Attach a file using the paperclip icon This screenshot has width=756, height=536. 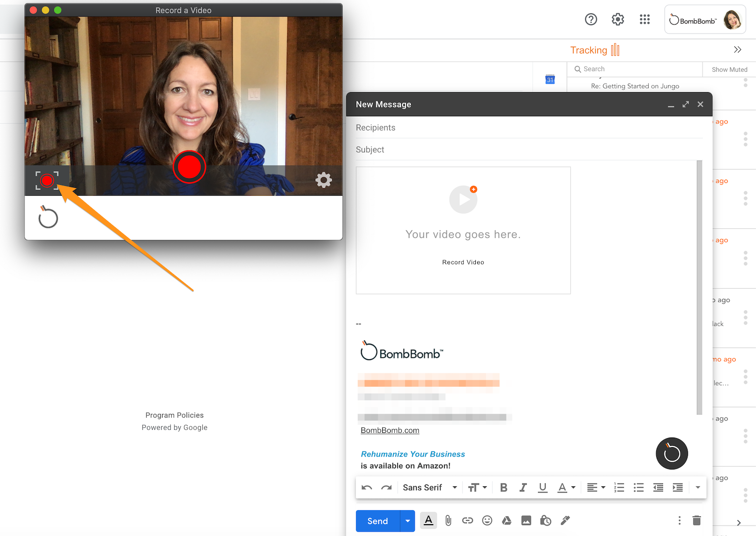[x=448, y=521]
